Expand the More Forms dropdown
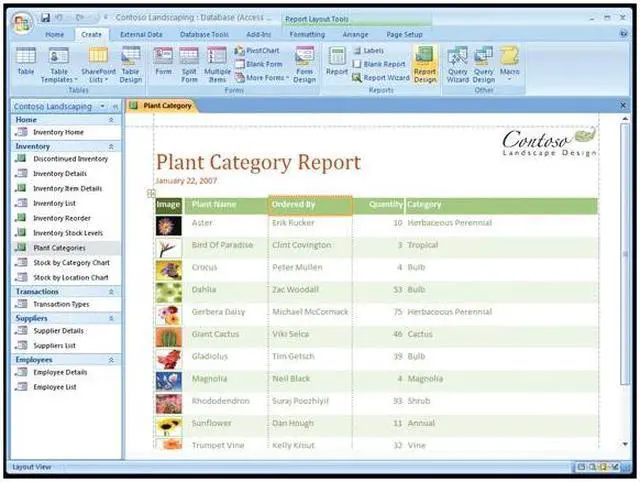 pos(261,77)
